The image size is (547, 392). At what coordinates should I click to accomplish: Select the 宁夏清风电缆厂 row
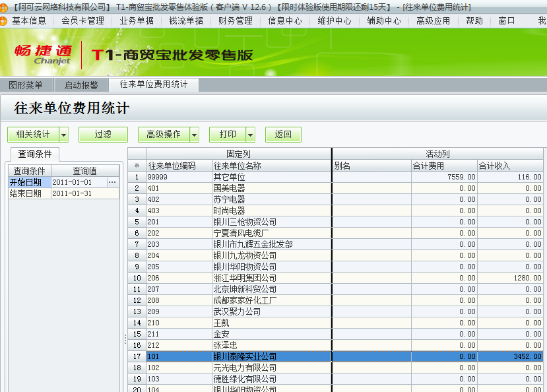tap(336, 233)
